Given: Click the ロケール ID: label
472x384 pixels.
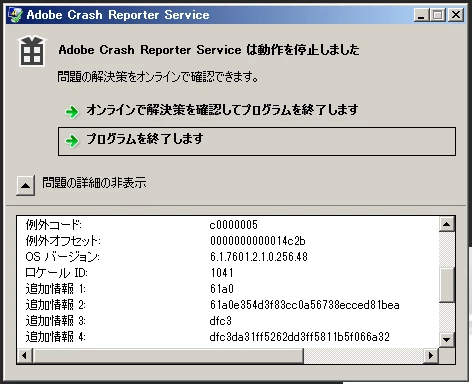Looking at the screenshot, I should click(x=56, y=273).
